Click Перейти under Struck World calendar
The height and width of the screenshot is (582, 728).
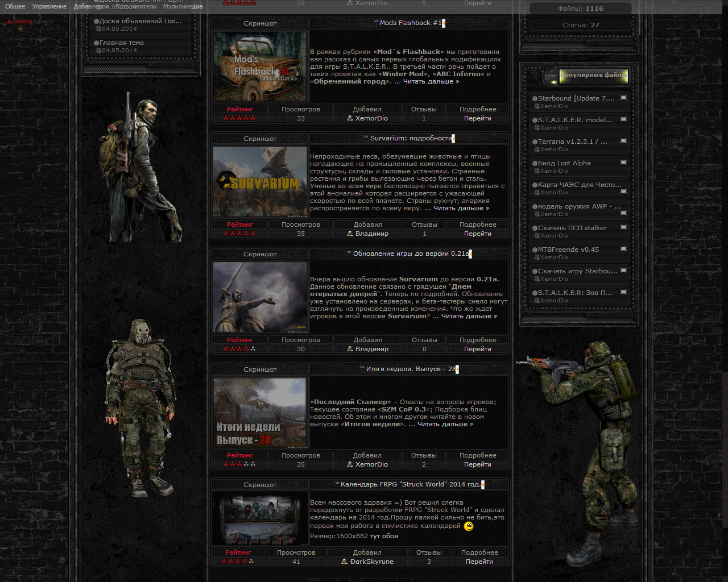[x=479, y=562]
